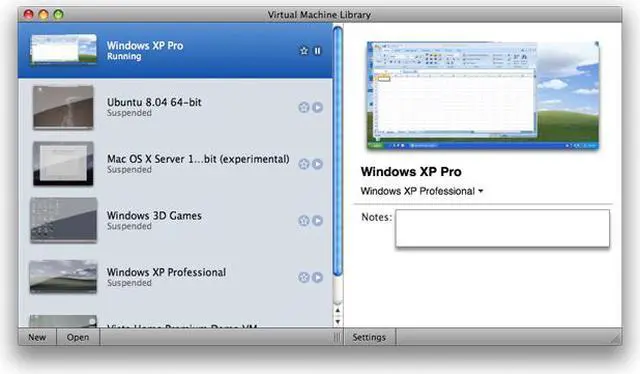Image resolution: width=640 pixels, height=374 pixels.
Task: Resume the Ubuntu 8.04 64-bit VM
Action: click(318, 107)
